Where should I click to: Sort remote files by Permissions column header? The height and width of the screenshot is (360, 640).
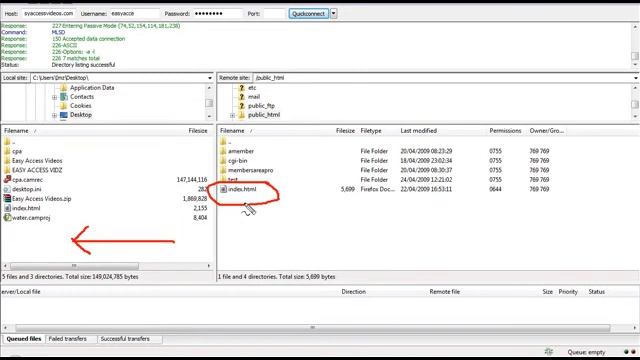(505, 131)
